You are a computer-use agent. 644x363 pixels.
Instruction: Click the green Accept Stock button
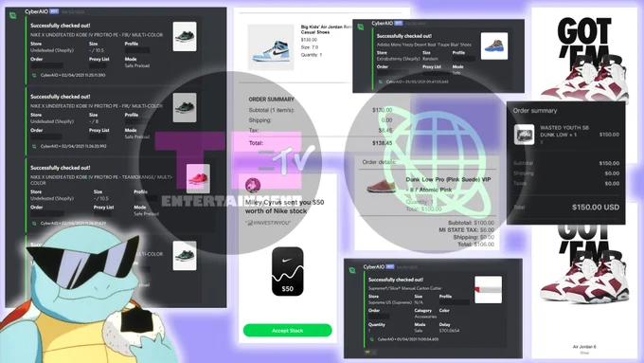[288, 330]
